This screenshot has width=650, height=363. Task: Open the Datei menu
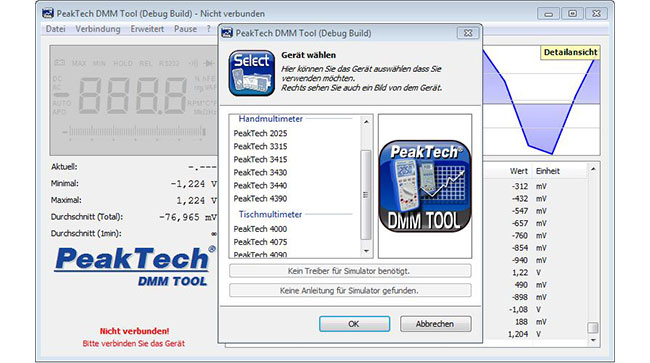pos(56,29)
